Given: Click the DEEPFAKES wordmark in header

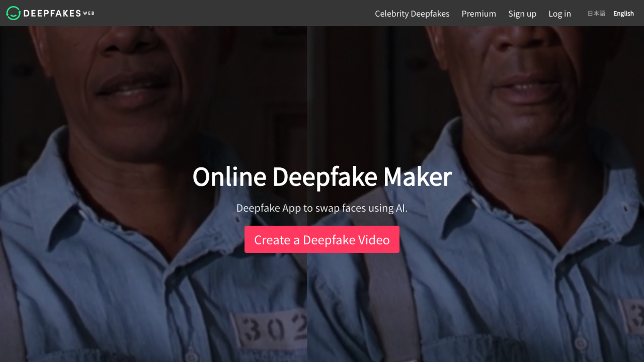Looking at the screenshot, I should (x=52, y=13).
